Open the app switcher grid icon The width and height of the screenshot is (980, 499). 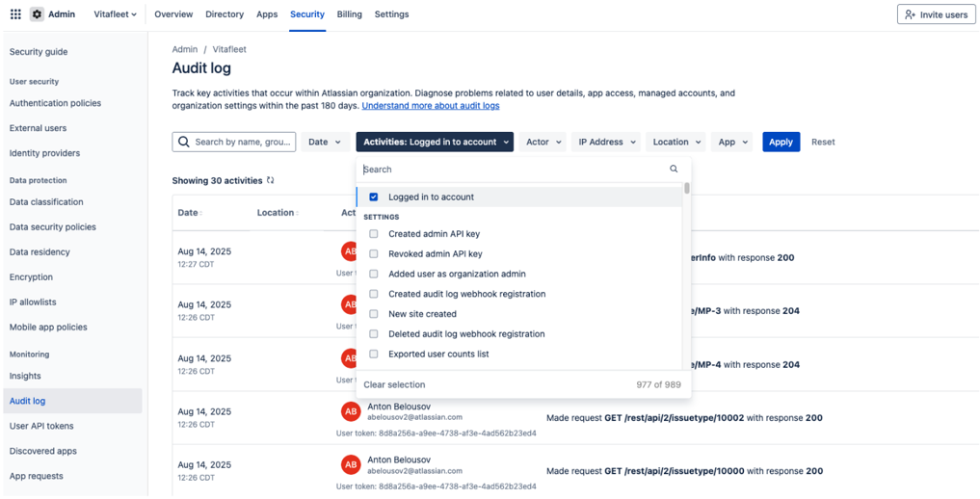click(x=15, y=14)
